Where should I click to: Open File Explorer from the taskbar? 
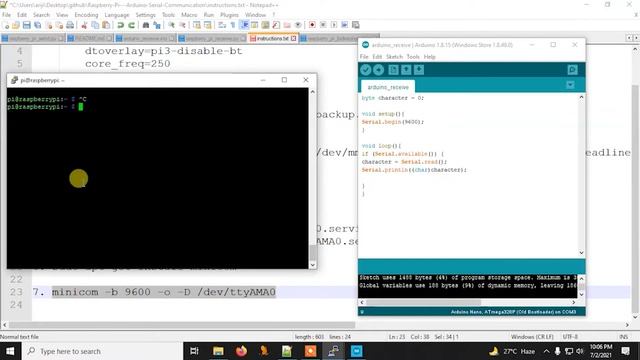coord(218,351)
